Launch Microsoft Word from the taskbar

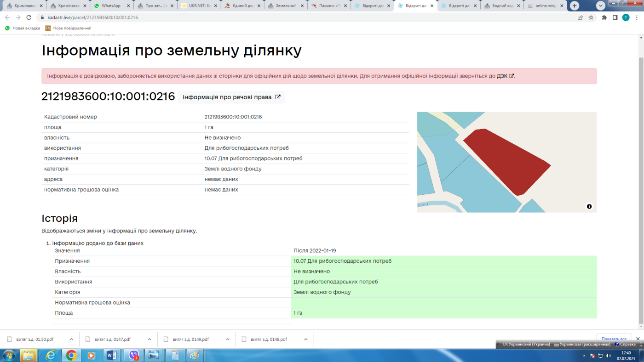[112, 355]
